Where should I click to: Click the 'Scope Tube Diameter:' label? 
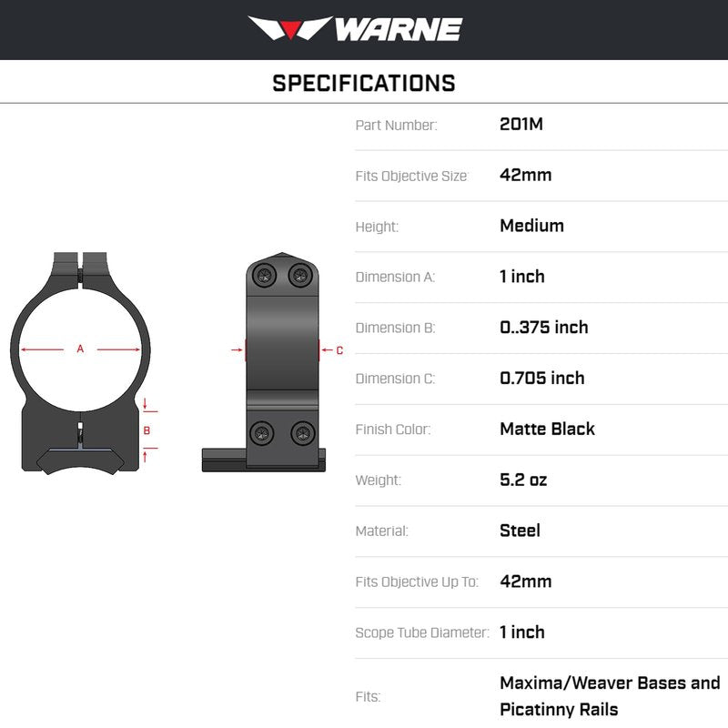pyautogui.click(x=422, y=632)
